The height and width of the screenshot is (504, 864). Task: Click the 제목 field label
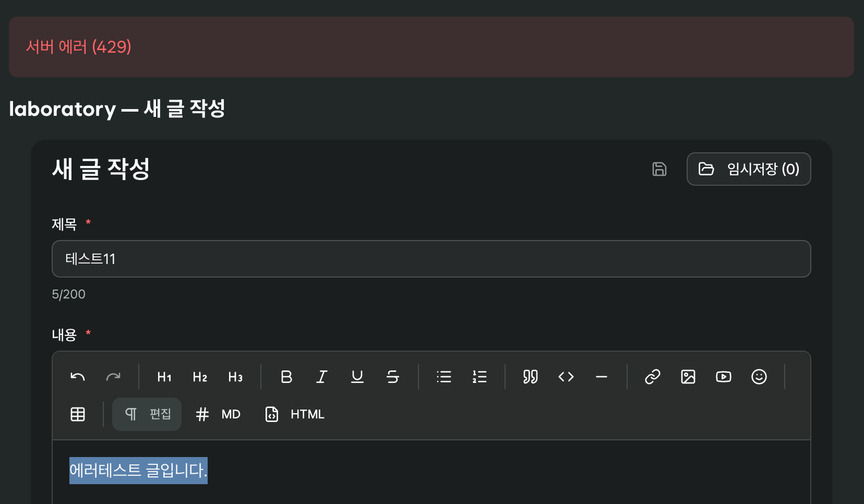(64, 224)
